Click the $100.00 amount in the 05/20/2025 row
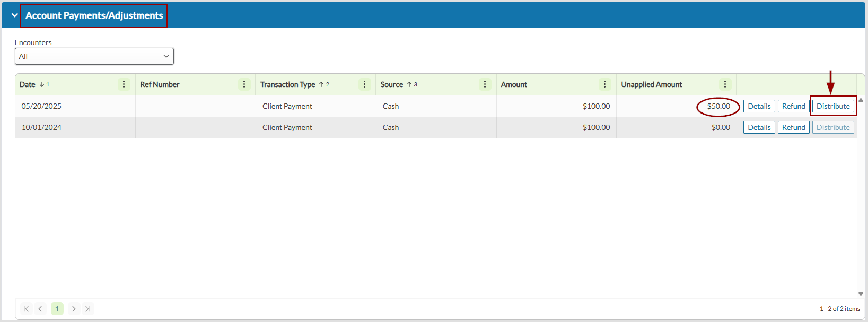The height and width of the screenshot is (322, 868). [x=596, y=106]
